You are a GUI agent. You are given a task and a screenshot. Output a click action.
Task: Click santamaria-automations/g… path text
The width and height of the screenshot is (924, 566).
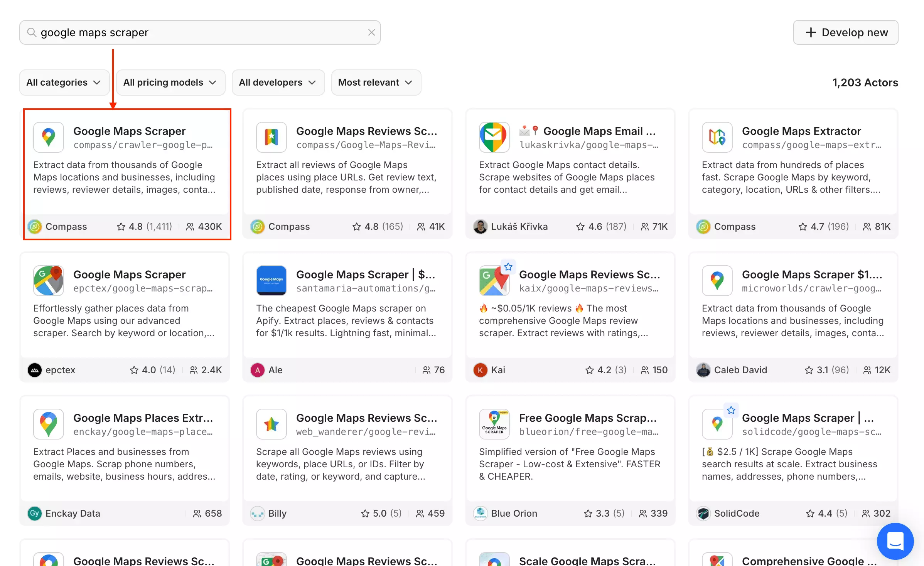coord(366,288)
